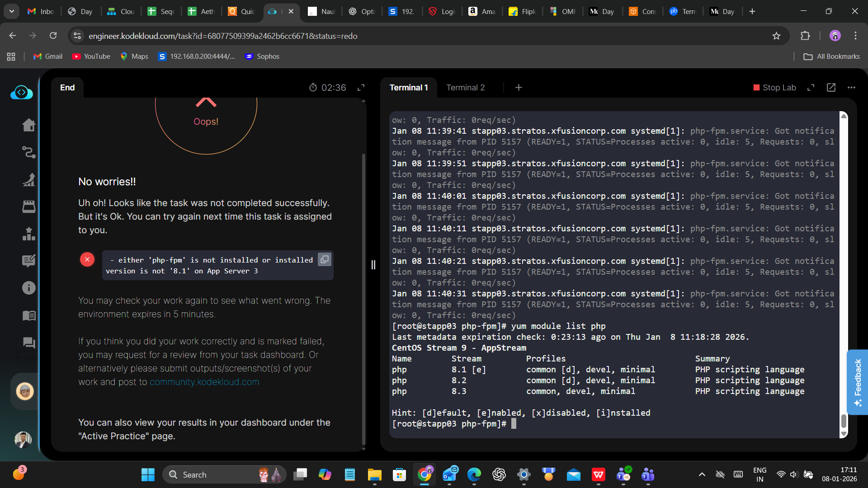Image resolution: width=868 pixels, height=488 pixels.
Task: Expand the task panel to fullscreen
Action: [361, 88]
